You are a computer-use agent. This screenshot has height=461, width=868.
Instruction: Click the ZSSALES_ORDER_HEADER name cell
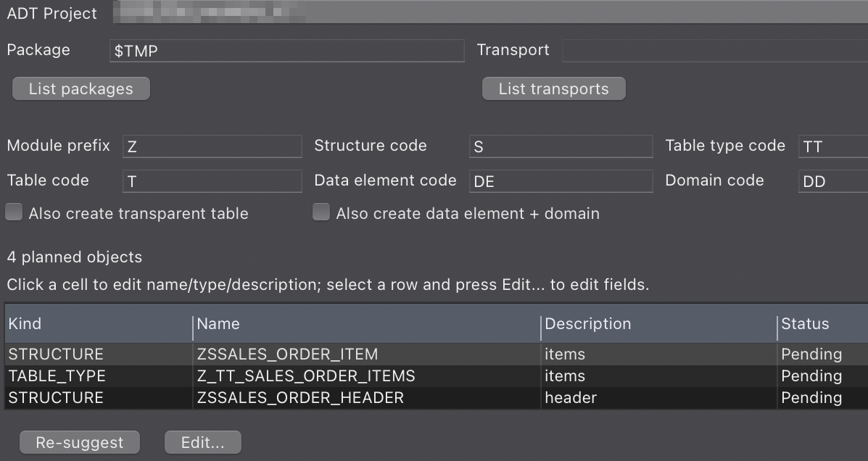(366, 397)
